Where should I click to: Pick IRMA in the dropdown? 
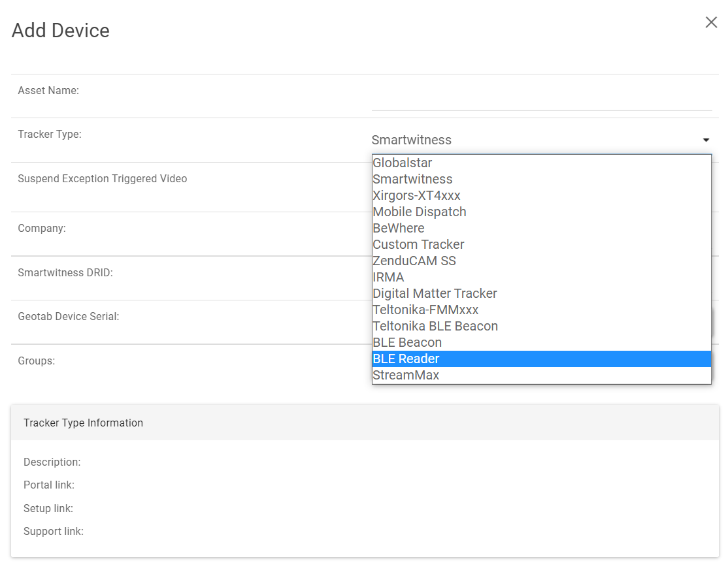[x=541, y=277]
